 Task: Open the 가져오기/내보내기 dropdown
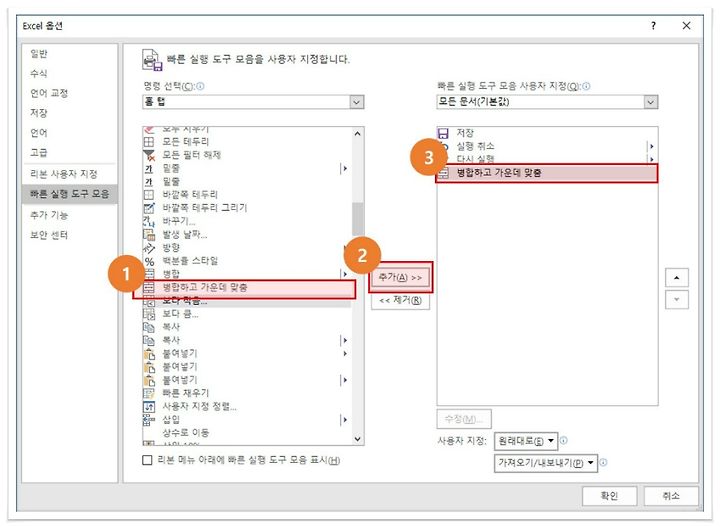tap(546, 463)
